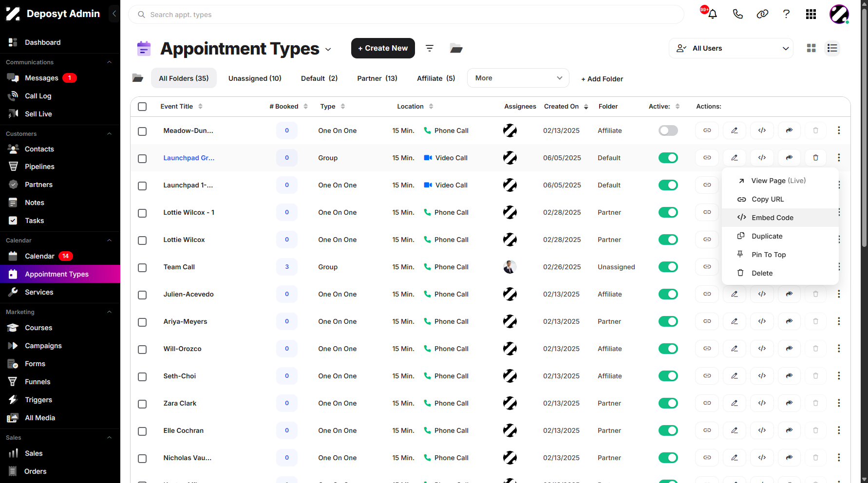Delete the Launchpad Gr... row via trash icon
The image size is (868, 483).
[x=815, y=158]
